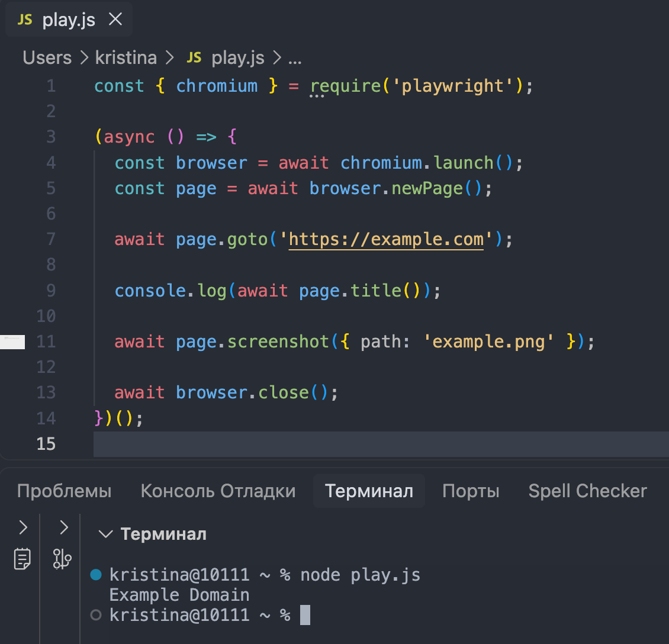The width and height of the screenshot is (669, 644).
Task: Select the play.js editor tab title
Action: pyautogui.click(x=69, y=20)
